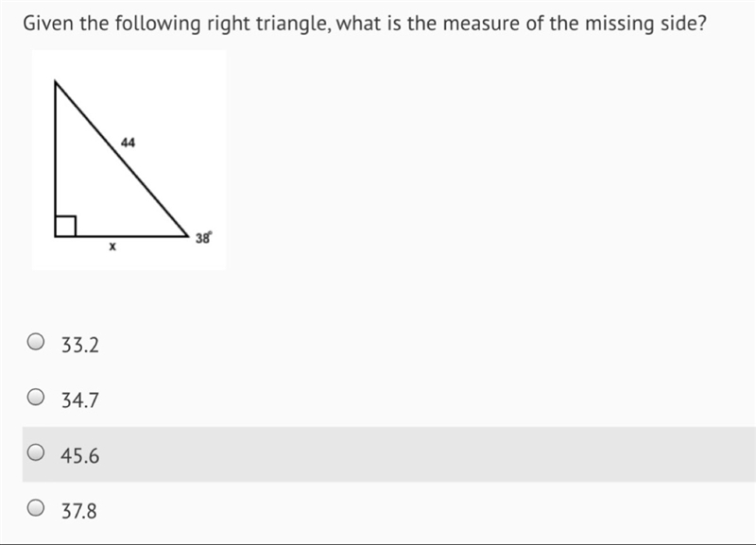Mark the 45.6 radio button
The image size is (756, 545).
tap(36, 452)
